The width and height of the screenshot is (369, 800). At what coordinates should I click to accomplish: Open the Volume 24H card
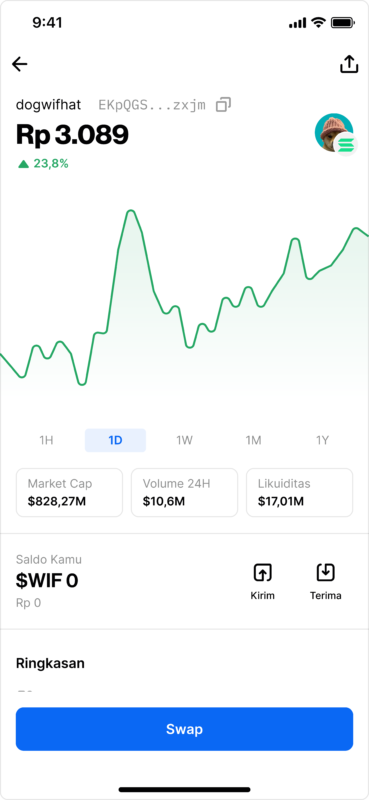point(184,493)
